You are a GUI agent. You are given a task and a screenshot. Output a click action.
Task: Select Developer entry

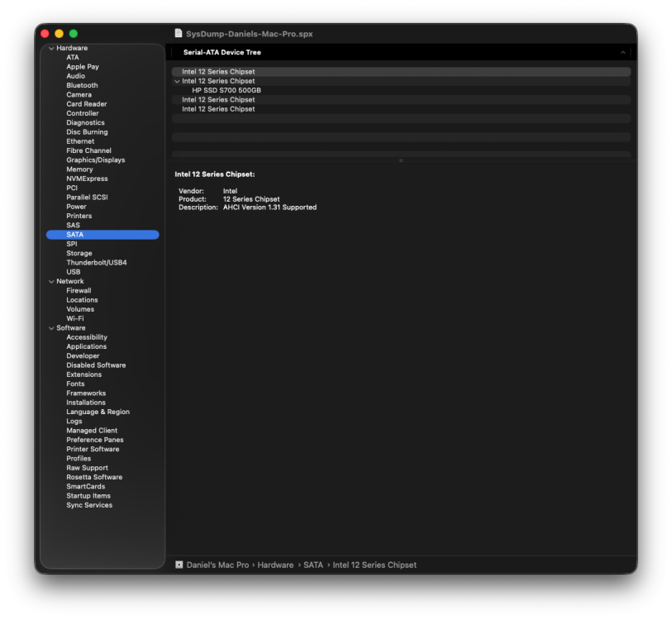[x=83, y=356]
